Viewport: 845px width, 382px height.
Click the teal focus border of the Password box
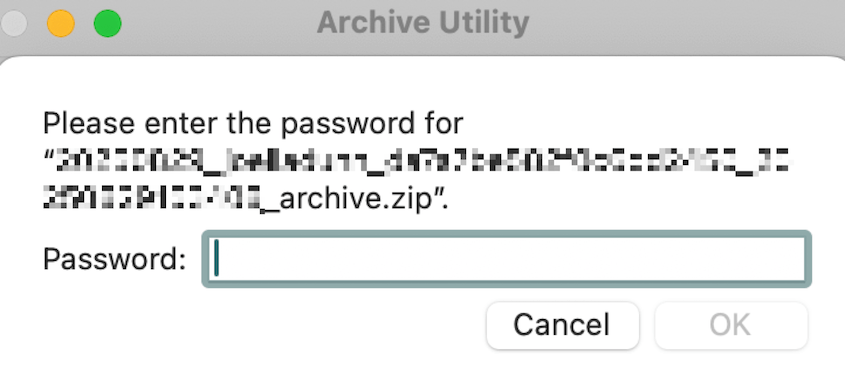tap(507, 233)
